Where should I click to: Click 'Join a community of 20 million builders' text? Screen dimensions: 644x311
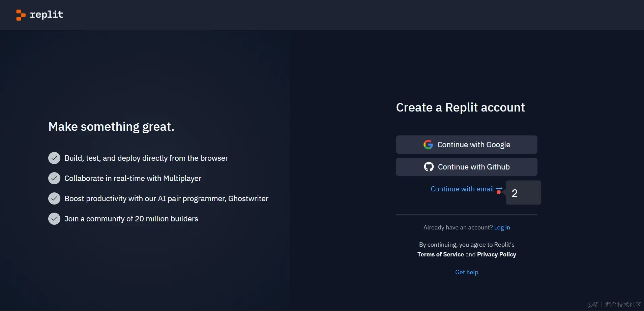pyautogui.click(x=131, y=219)
